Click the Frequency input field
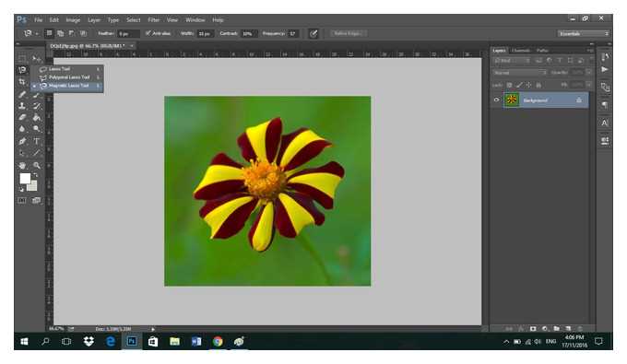 [293, 34]
